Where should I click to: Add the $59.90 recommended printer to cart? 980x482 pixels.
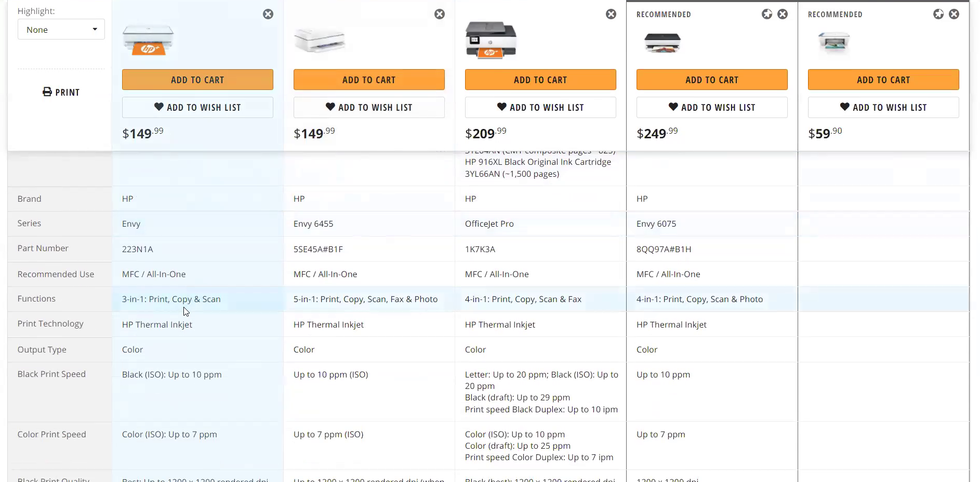(x=883, y=80)
